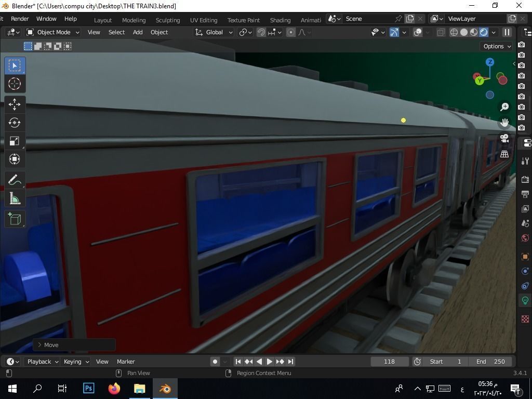Open the viewport Add menu
Image resolution: width=532 pixels, height=399 pixels.
[137, 32]
